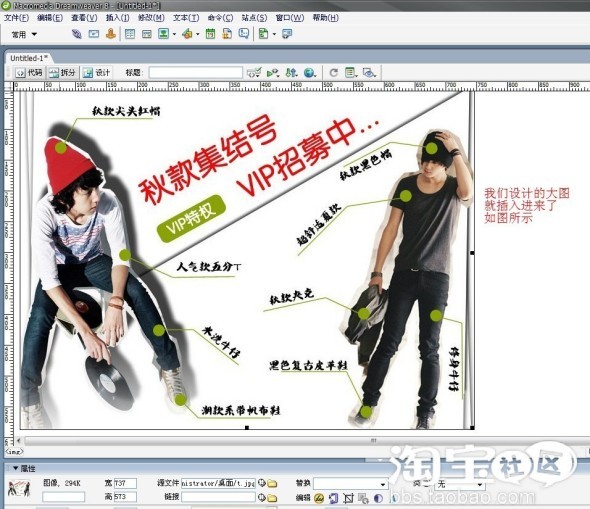Insert a table from toolbar
The width and height of the screenshot is (590, 509).
pos(130,34)
